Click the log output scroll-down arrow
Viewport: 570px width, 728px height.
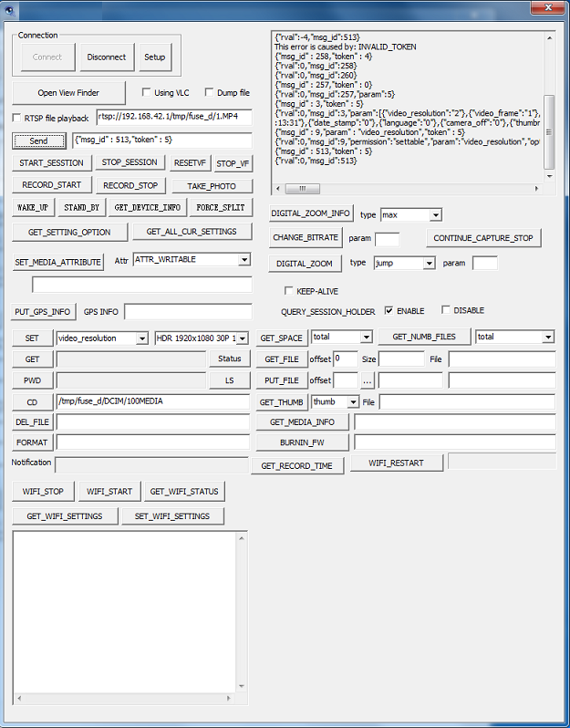click(549, 176)
